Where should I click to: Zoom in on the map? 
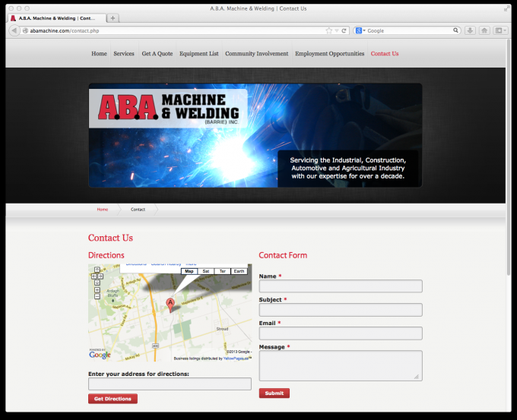tap(97, 290)
